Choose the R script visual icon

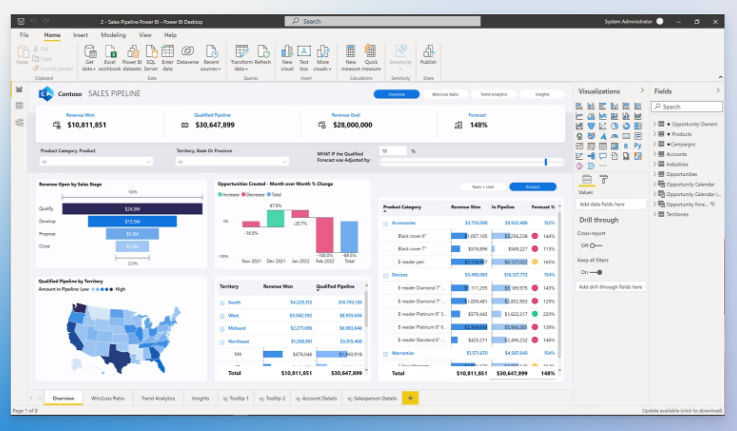coord(626,146)
